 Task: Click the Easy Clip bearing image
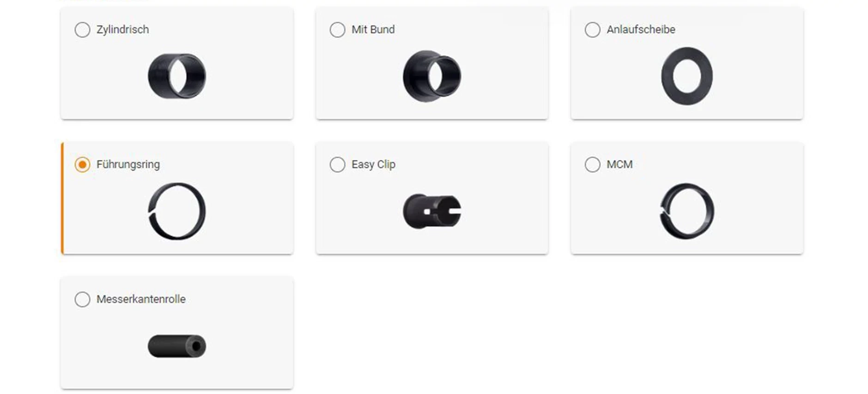(432, 211)
